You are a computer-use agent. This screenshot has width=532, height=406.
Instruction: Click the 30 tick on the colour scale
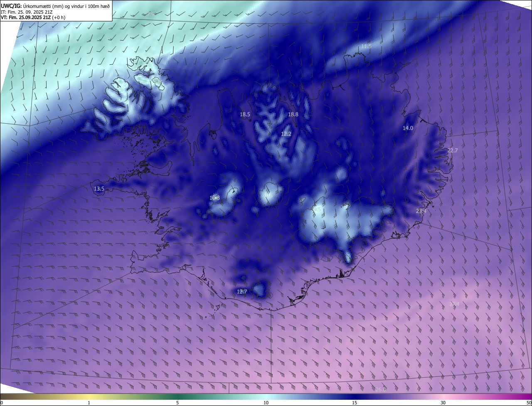(443, 403)
